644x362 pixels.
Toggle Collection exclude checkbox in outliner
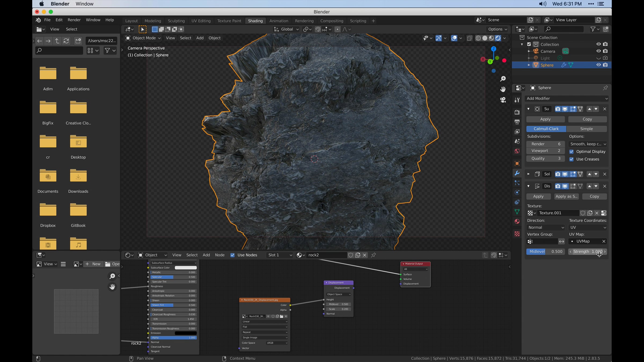click(529, 44)
